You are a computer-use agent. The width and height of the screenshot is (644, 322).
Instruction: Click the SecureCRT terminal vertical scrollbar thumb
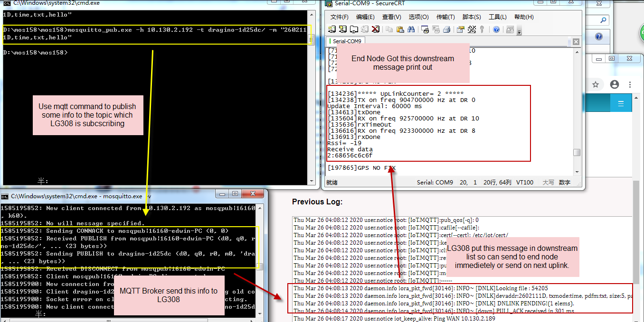[x=577, y=152]
